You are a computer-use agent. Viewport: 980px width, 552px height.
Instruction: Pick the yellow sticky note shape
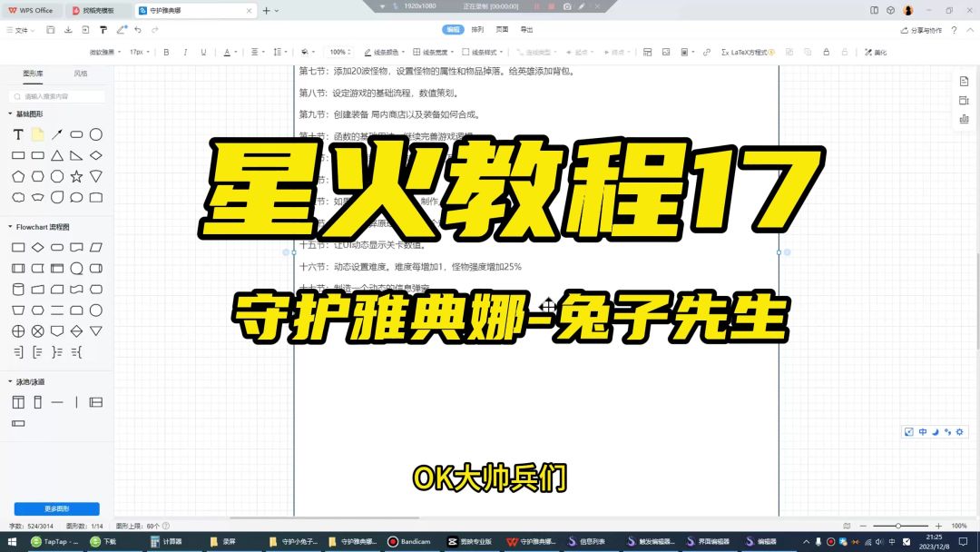point(37,134)
